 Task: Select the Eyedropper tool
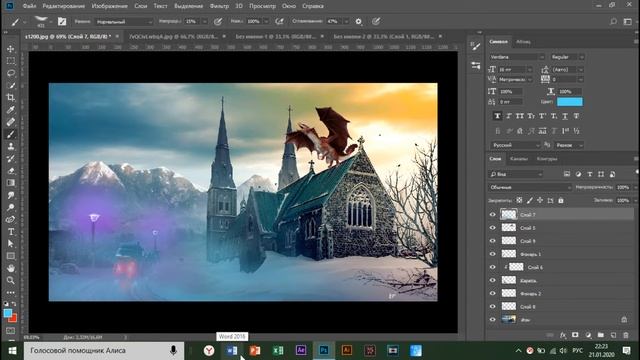[x=11, y=109]
